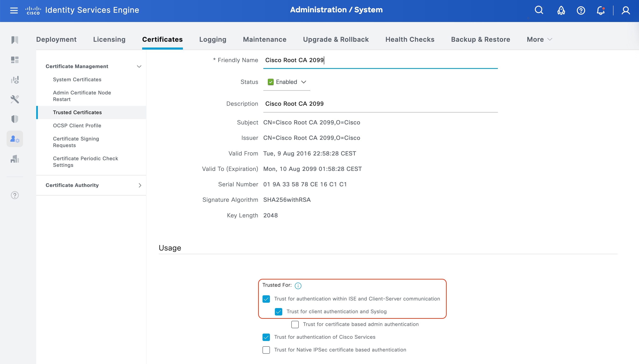This screenshot has height=364, width=639.
Task: Open the Upgrade & Rollback tab
Action: click(336, 39)
